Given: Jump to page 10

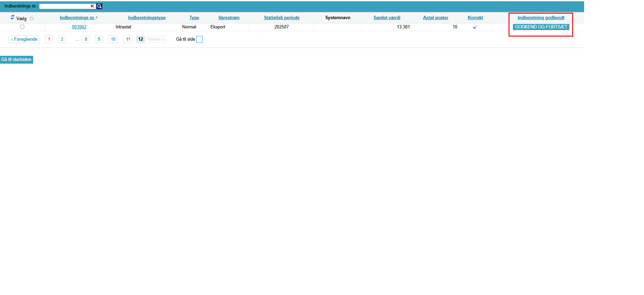Looking at the screenshot, I should coord(113,39).
